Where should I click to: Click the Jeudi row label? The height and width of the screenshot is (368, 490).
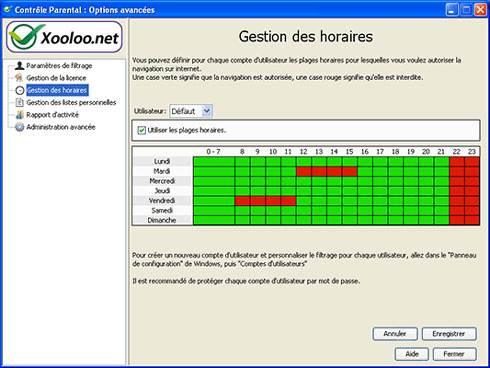tap(162, 191)
